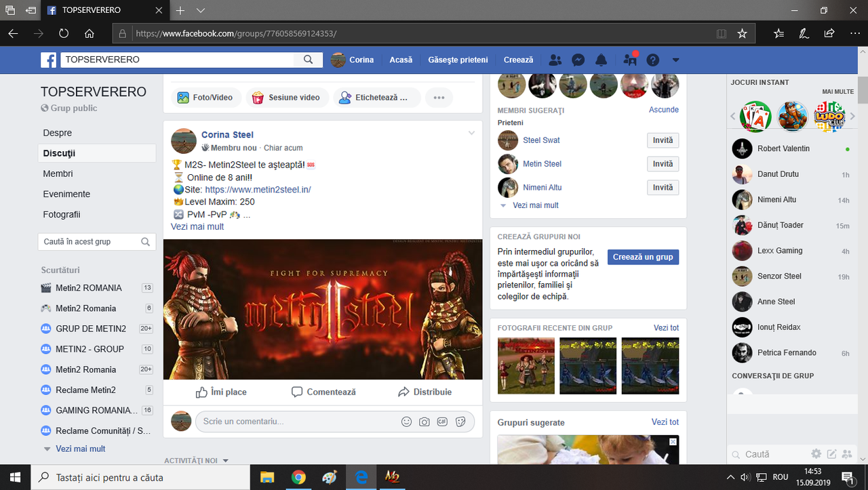Viewport: 868px width, 490px height.
Task: Click the search magnifier button in Facebook bar
Action: (308, 60)
